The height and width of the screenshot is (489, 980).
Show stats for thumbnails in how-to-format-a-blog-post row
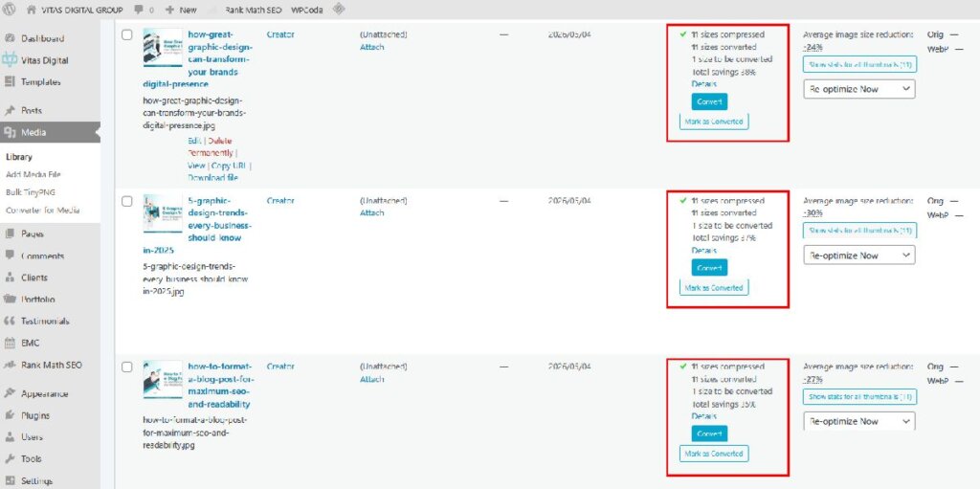860,396
